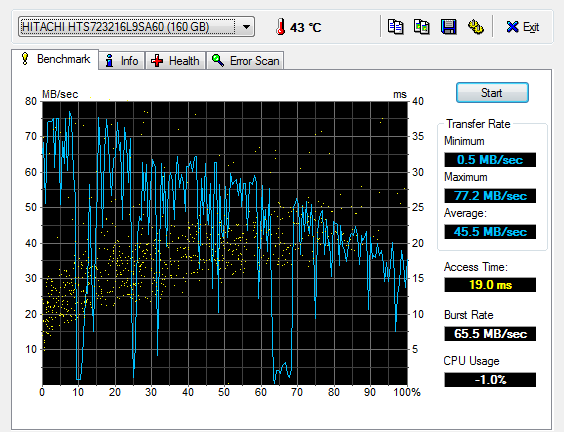Click the red cross Health icon
The image size is (564, 432).
[x=157, y=61]
